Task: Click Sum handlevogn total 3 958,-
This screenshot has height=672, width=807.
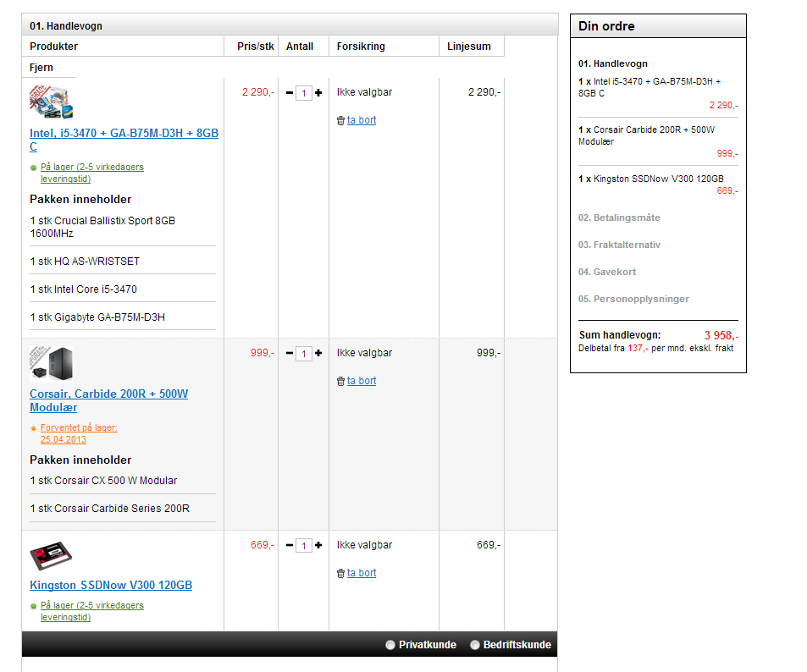Action: coord(721,335)
